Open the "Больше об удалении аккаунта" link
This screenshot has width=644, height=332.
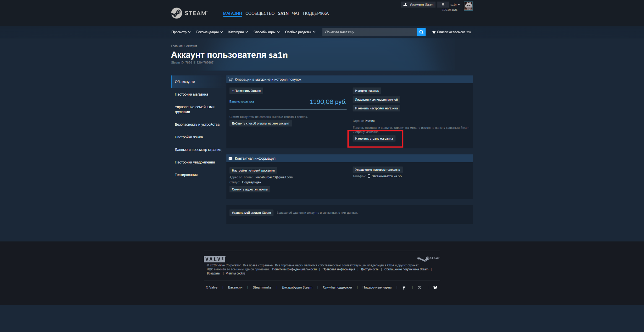[317, 213]
